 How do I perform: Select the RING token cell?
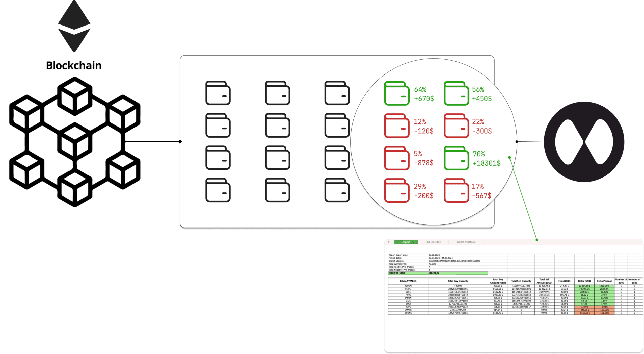(408, 295)
